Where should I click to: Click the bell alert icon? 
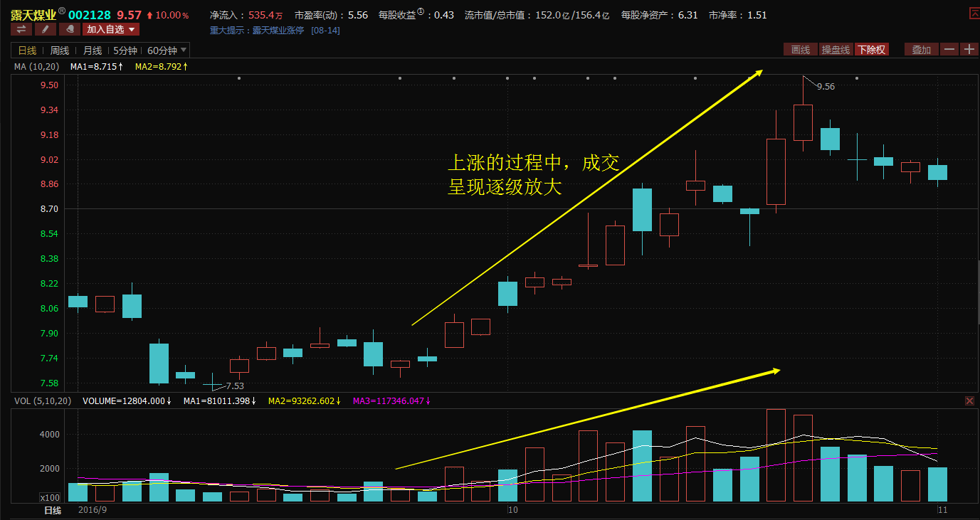pyautogui.click(x=69, y=29)
